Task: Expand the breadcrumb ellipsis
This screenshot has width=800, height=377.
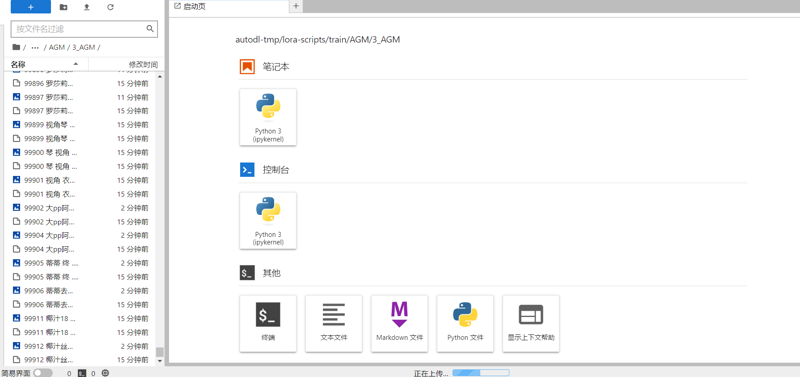Action: pyautogui.click(x=35, y=47)
